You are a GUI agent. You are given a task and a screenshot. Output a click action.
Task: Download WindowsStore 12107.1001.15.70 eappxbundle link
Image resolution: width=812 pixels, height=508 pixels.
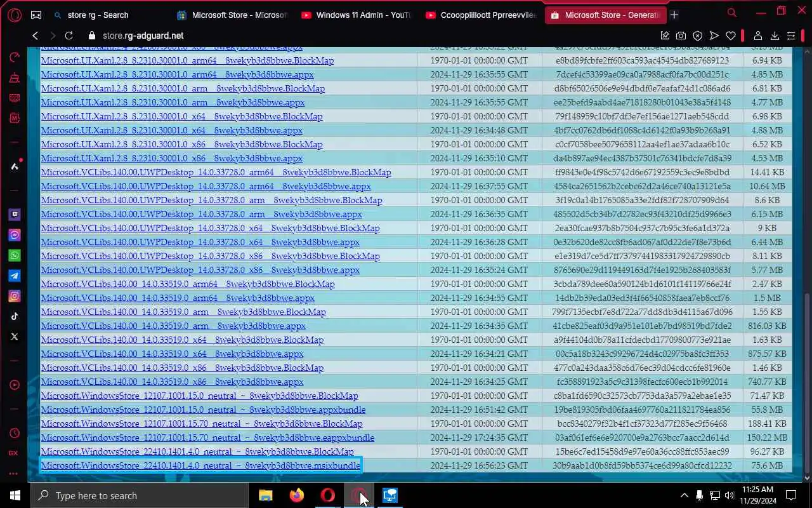pyautogui.click(x=207, y=438)
